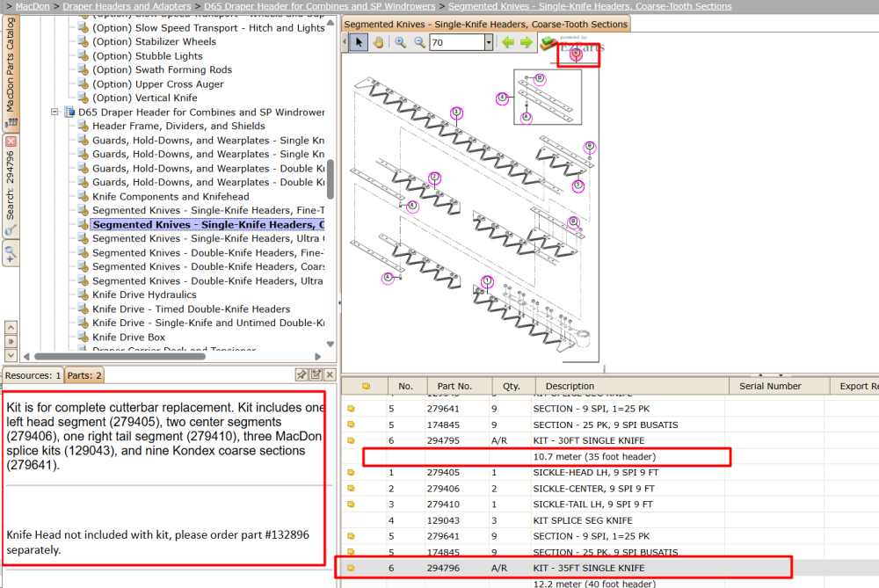Switch to MacDon Parts Catalog side tab
879x588 pixels.
(x=11, y=72)
